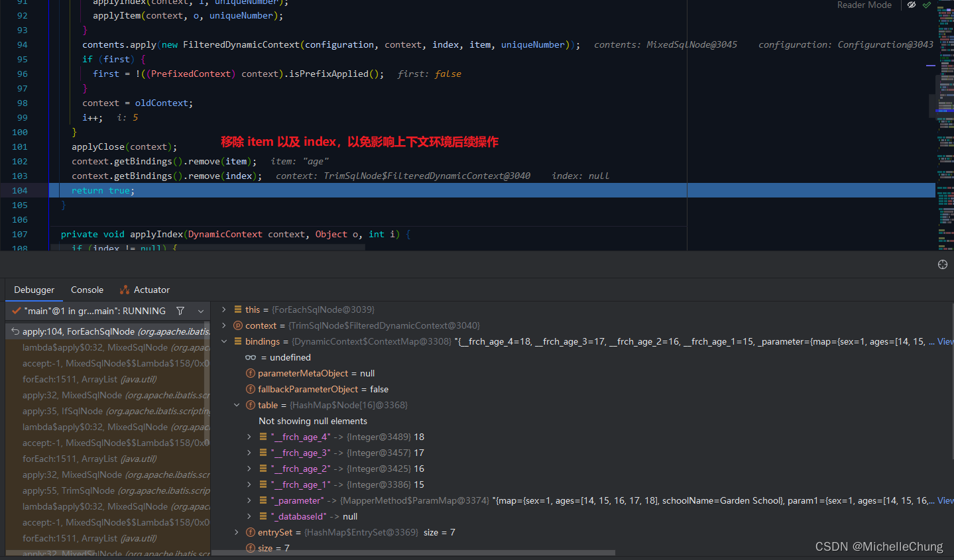954x560 pixels.
Task: Click line number 102 in gutter
Action: click(x=20, y=161)
